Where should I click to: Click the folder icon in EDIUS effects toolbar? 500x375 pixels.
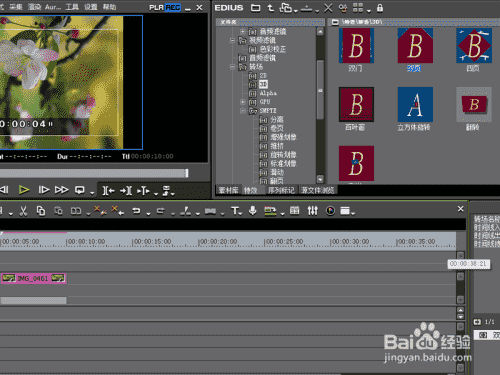tap(256, 8)
